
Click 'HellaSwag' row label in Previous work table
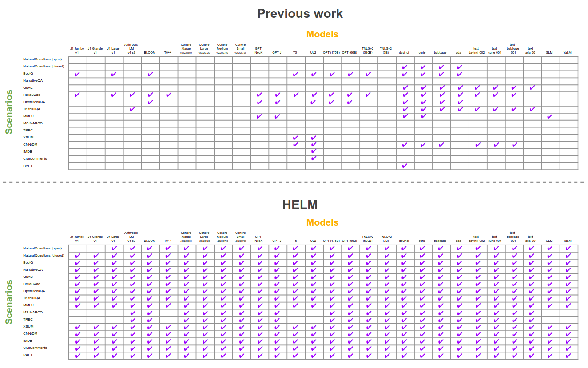click(x=32, y=95)
